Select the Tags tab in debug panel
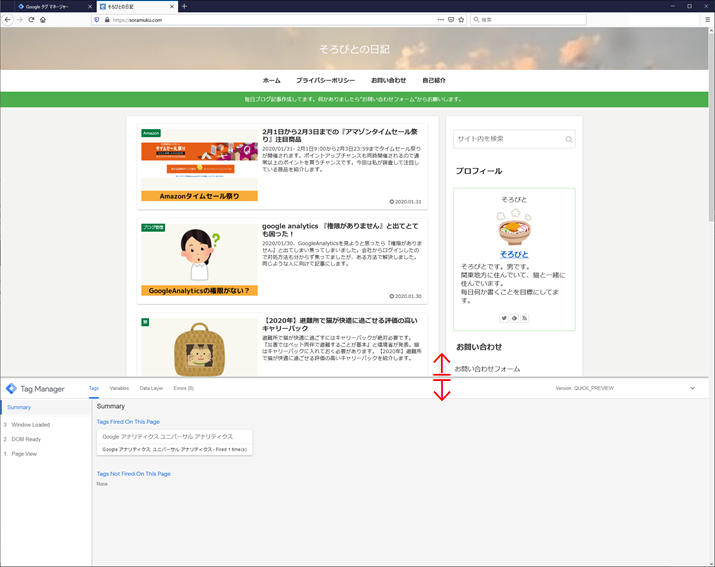This screenshot has height=567, width=715. [94, 388]
